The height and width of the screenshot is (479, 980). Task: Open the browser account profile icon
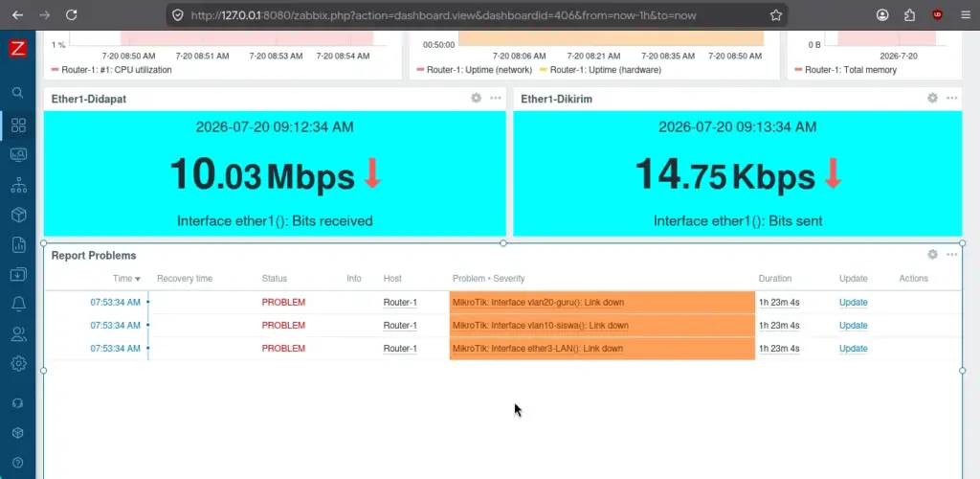pos(882,15)
